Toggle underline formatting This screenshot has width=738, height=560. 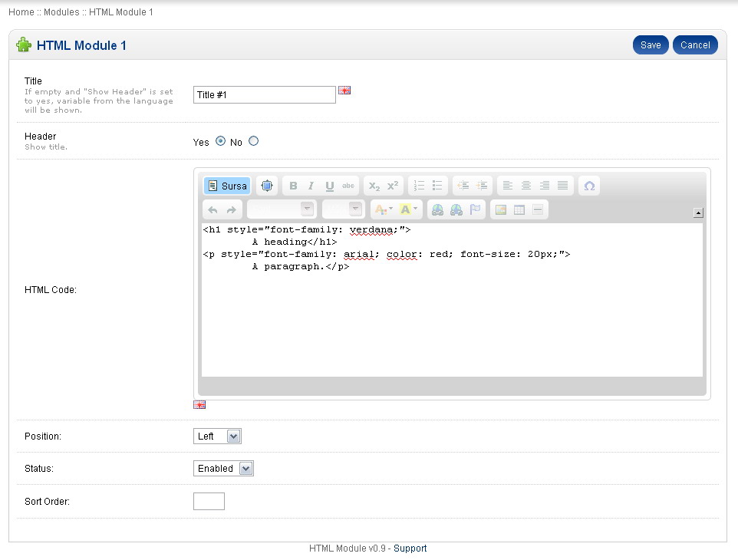coord(329,186)
